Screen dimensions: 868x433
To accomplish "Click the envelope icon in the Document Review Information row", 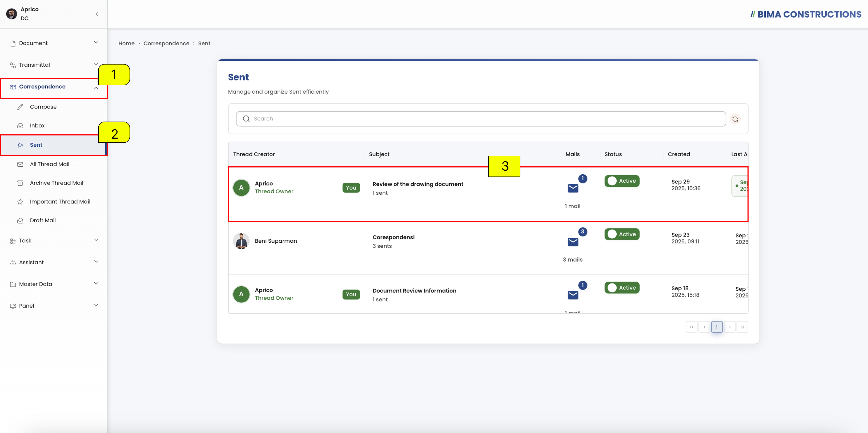I will click(x=573, y=295).
